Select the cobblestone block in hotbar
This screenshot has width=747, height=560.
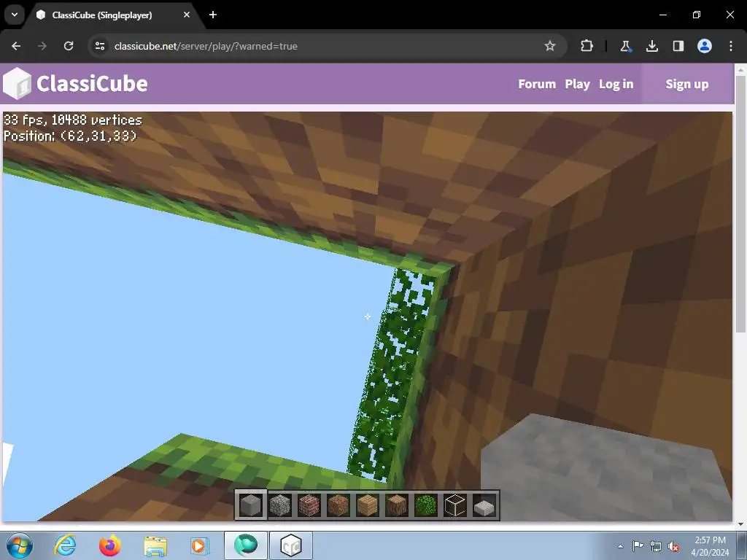coord(280,505)
